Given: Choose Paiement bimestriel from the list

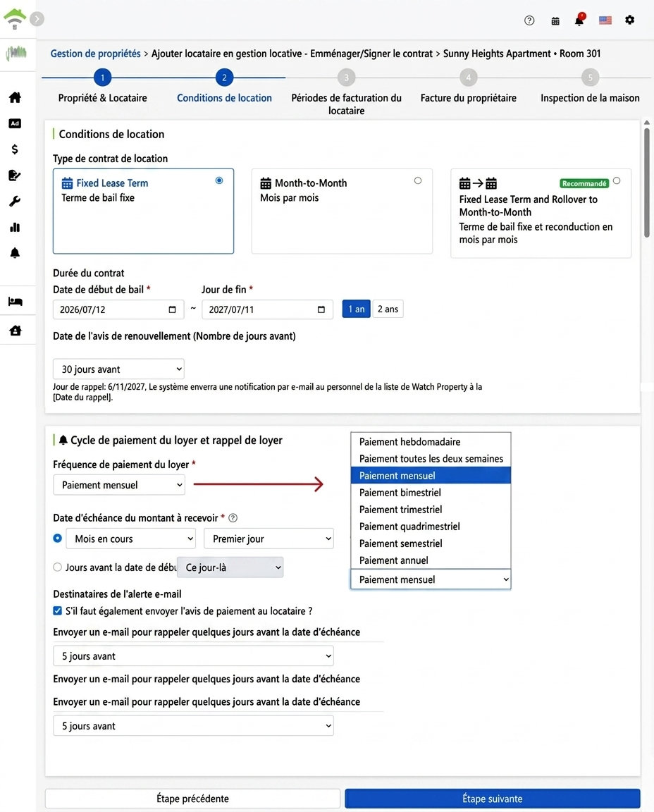Looking at the screenshot, I should click(x=431, y=493).
